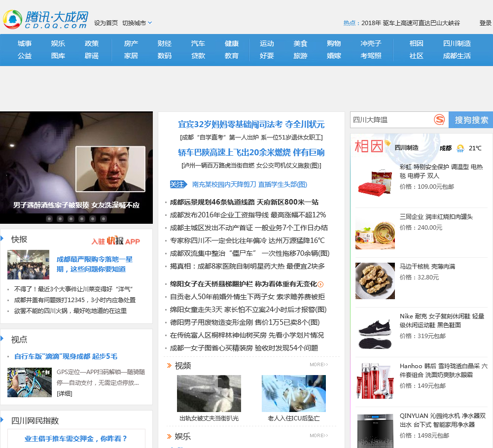Open 南充某校园内天降剪刀 article
The image size is (493, 448).
click(249, 184)
